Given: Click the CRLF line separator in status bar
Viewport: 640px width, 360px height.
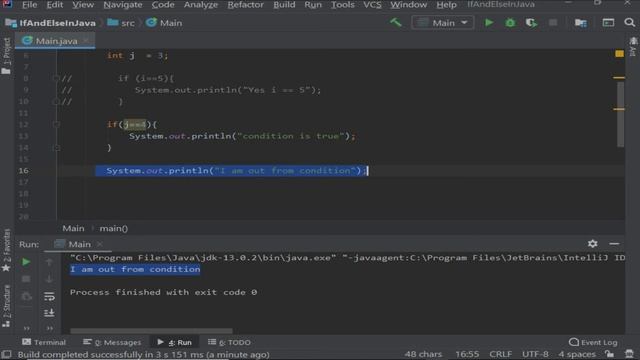Looking at the screenshot, I should coord(500,354).
